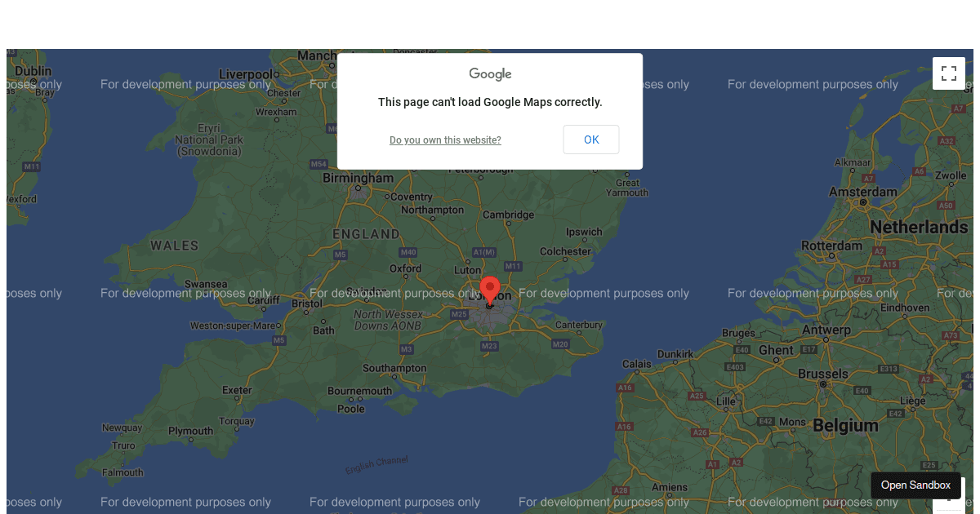
Task: Click the Weston-super-Mare label
Action: [x=233, y=326]
